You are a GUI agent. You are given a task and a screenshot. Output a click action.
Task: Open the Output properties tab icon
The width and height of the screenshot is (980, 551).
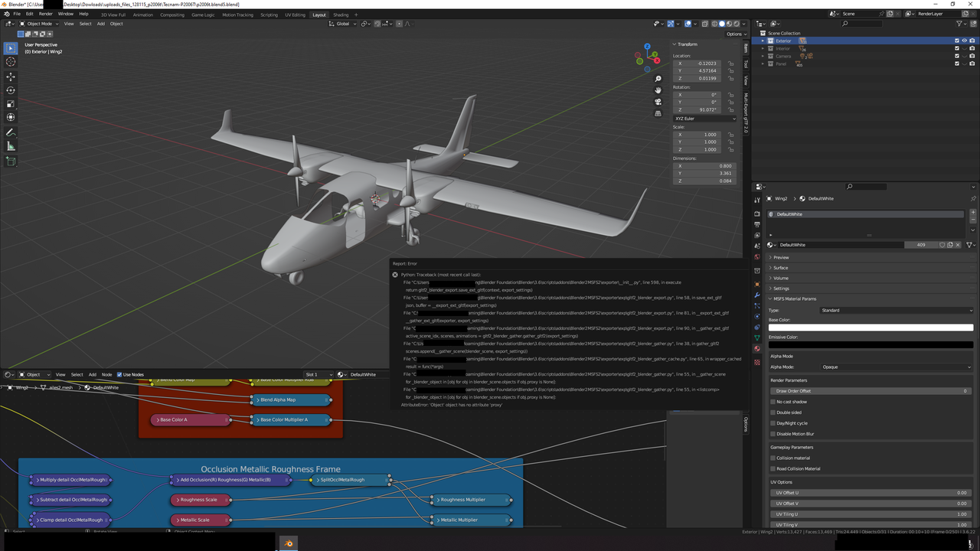[x=757, y=225]
